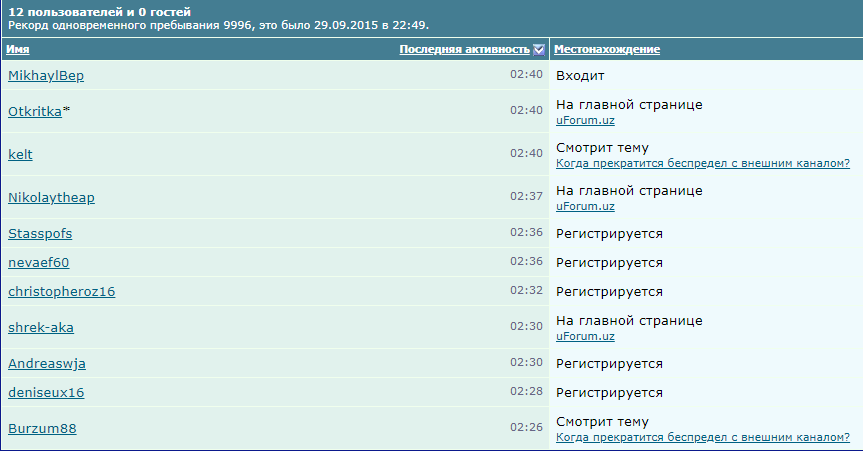863x453 pixels.
Task: Open the uForum.uz link in Nikolaytheap's row
Action: point(585,206)
